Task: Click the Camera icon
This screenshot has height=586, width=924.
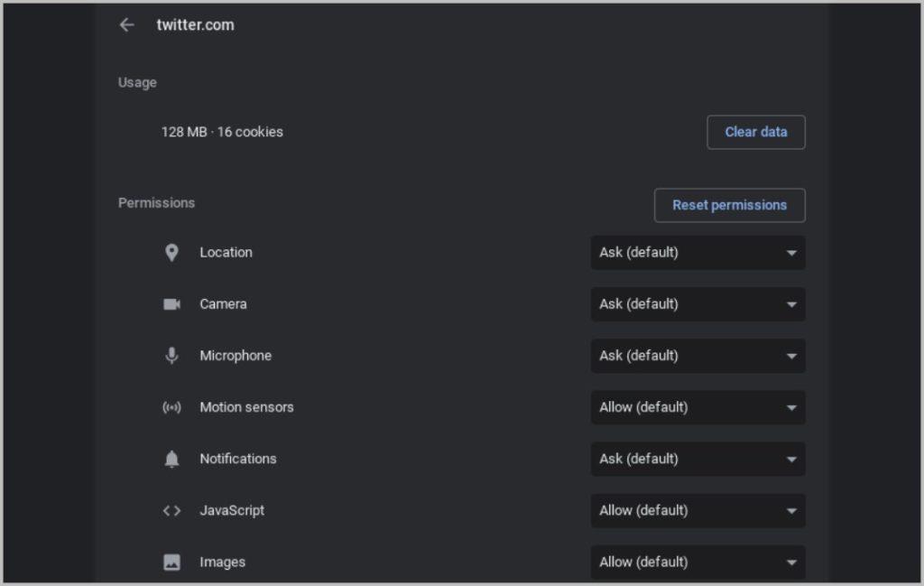Action: tap(171, 304)
